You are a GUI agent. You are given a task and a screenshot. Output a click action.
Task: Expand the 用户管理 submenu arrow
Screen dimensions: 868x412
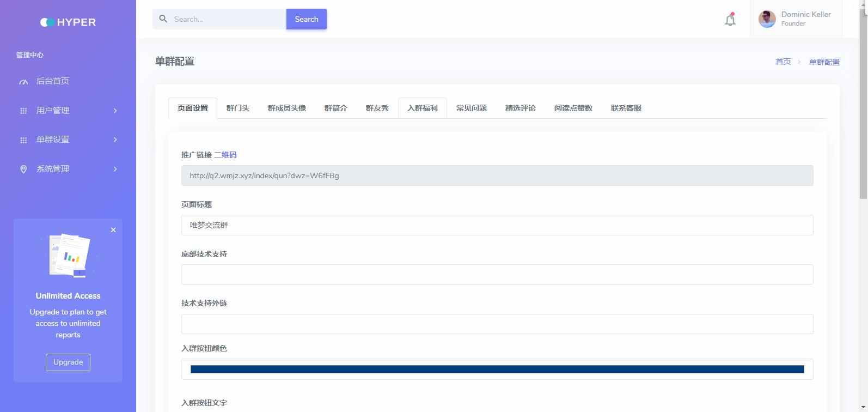point(115,111)
